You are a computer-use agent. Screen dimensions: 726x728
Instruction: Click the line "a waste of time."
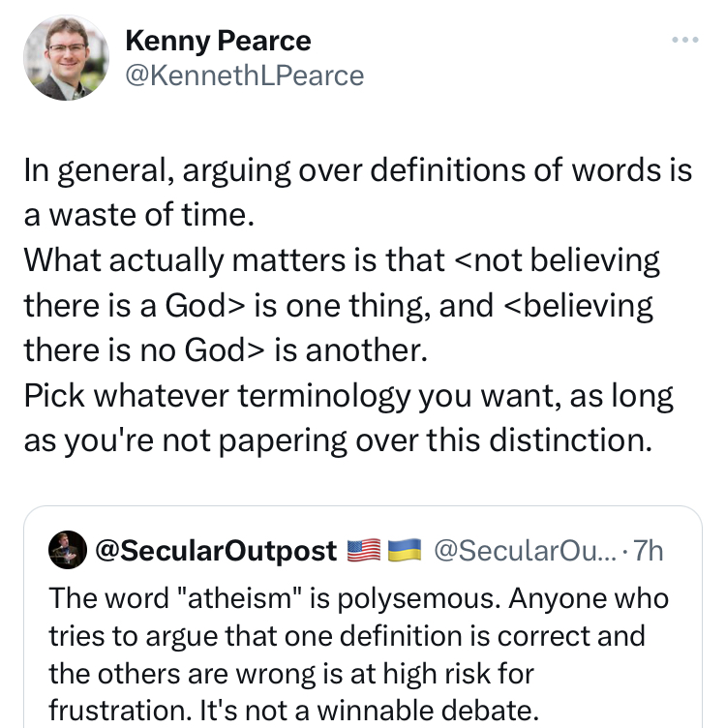pos(138,215)
